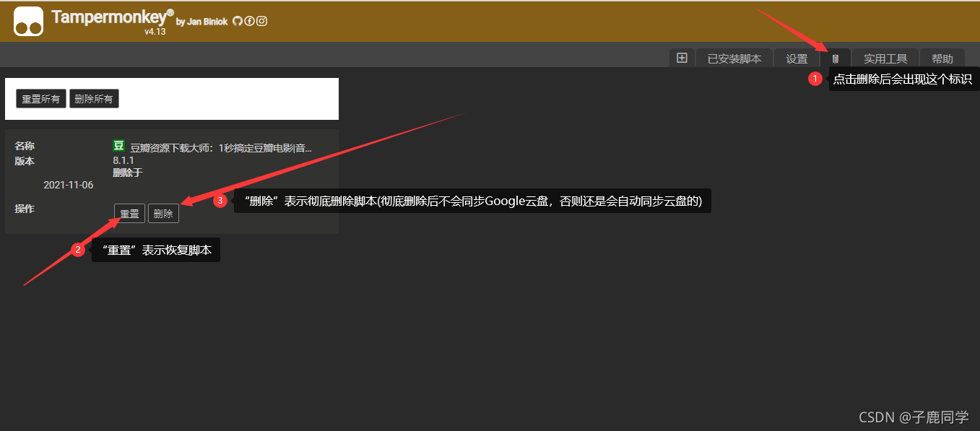Open the new script plus tab

click(x=682, y=58)
